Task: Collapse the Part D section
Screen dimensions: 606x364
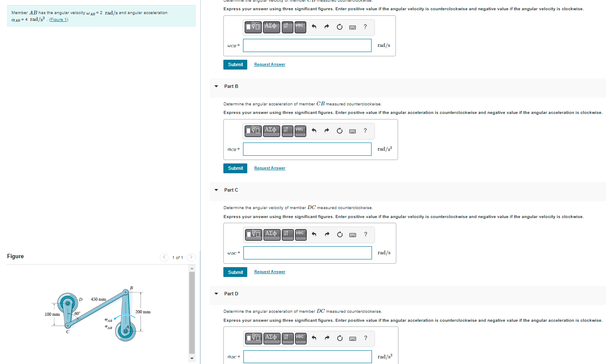Action: tap(216, 294)
